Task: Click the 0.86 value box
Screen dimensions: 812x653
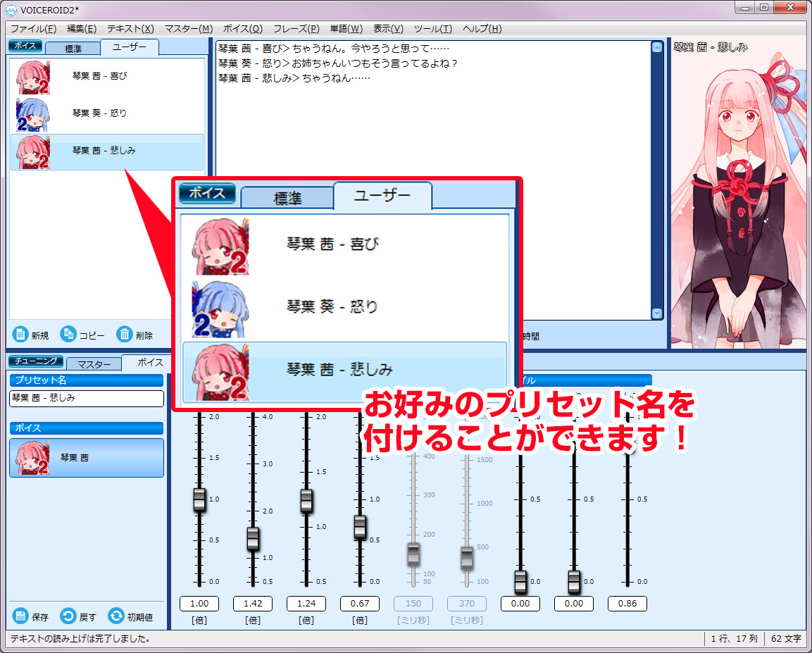Action: (x=627, y=604)
